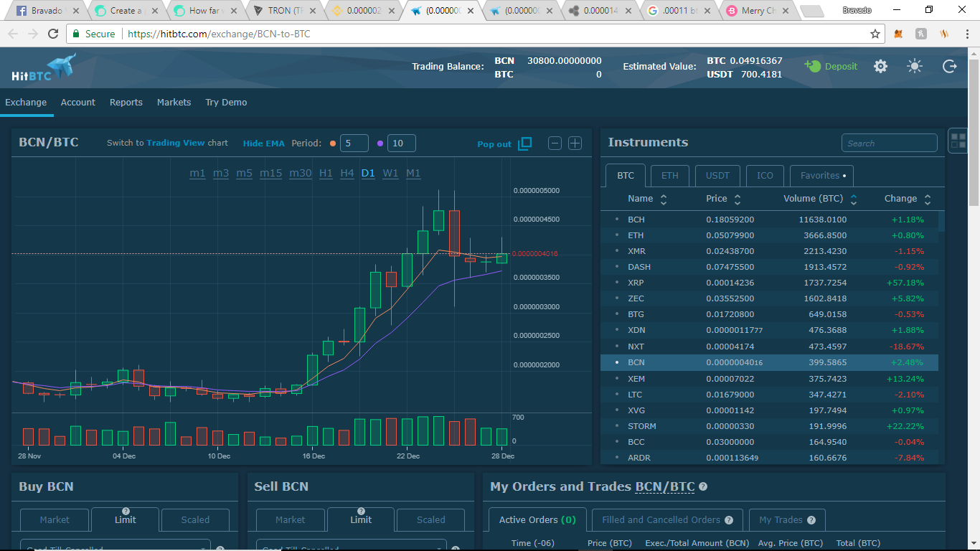Click the instruments list scrollbar

coord(941,221)
